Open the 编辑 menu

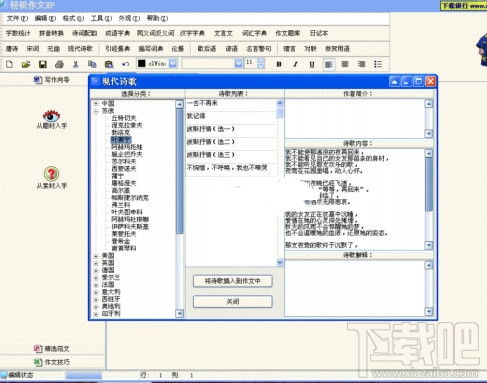pyautogui.click(x=45, y=18)
